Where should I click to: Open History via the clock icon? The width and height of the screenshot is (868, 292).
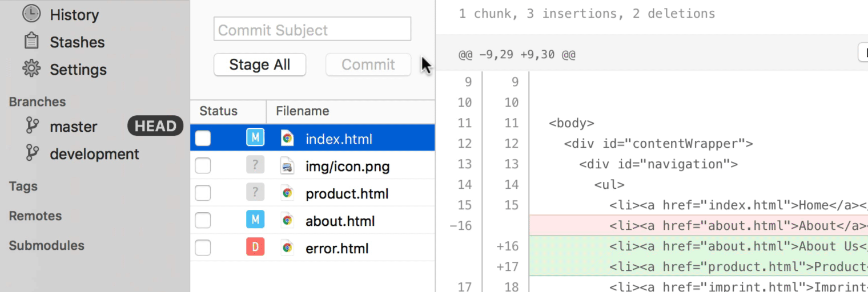click(31, 14)
